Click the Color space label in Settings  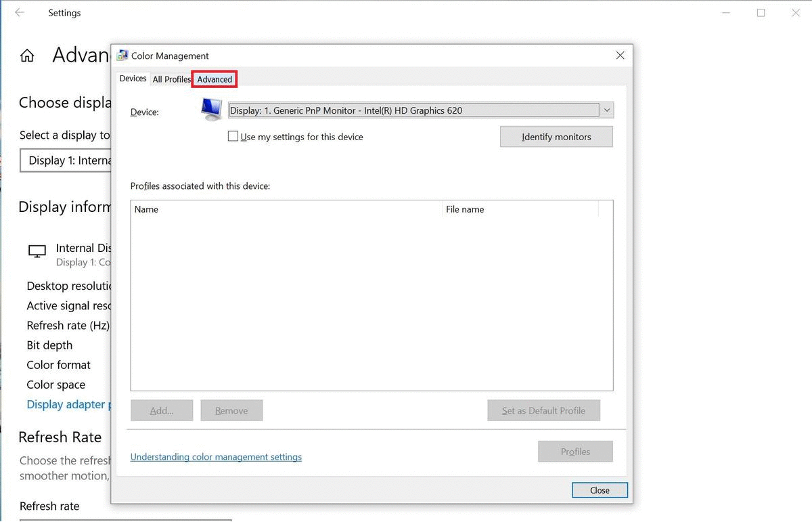click(x=55, y=385)
